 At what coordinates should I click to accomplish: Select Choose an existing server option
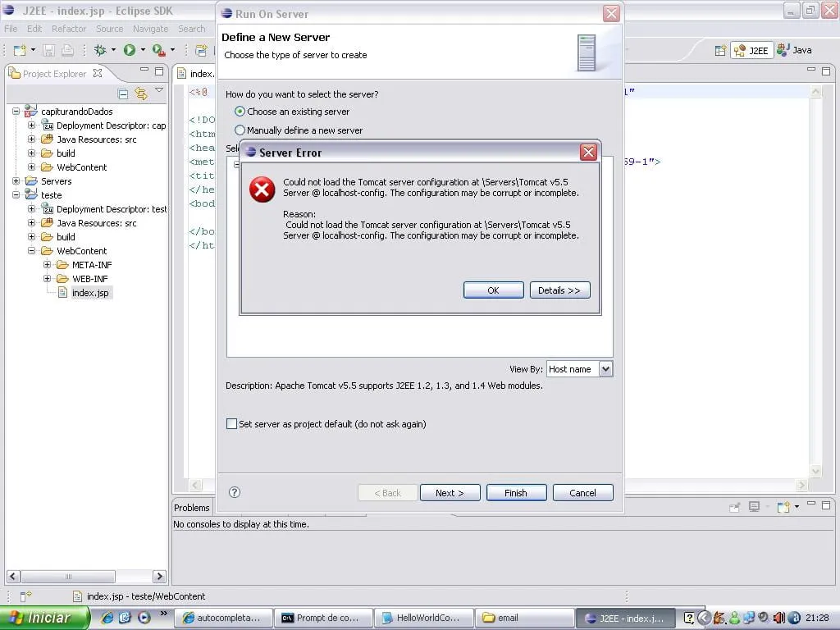click(292, 112)
